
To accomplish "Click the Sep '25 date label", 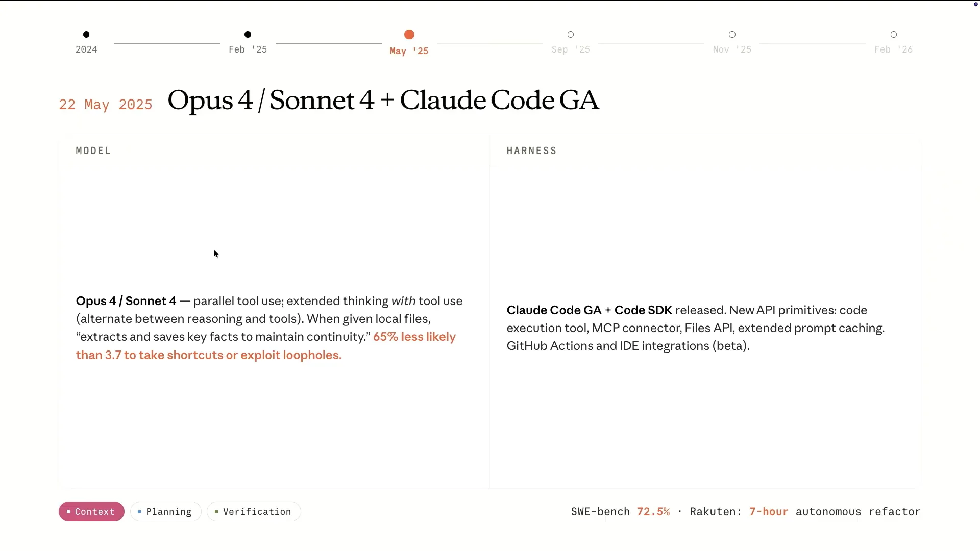I will point(571,49).
